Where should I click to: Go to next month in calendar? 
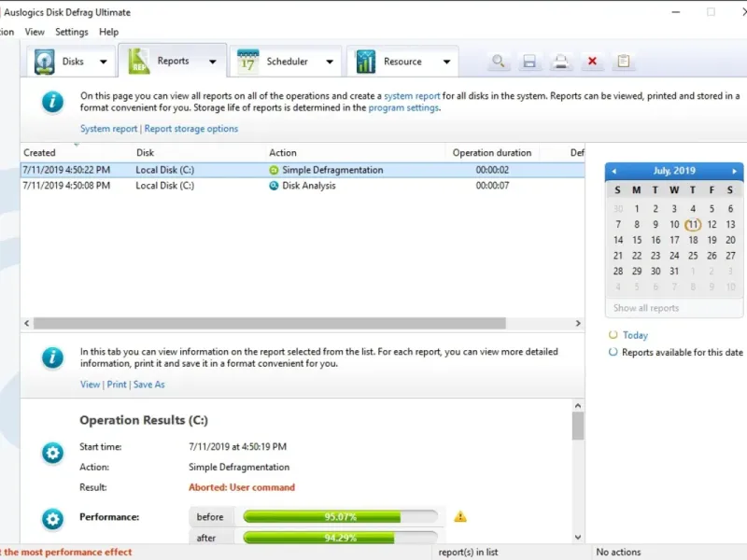coord(734,171)
